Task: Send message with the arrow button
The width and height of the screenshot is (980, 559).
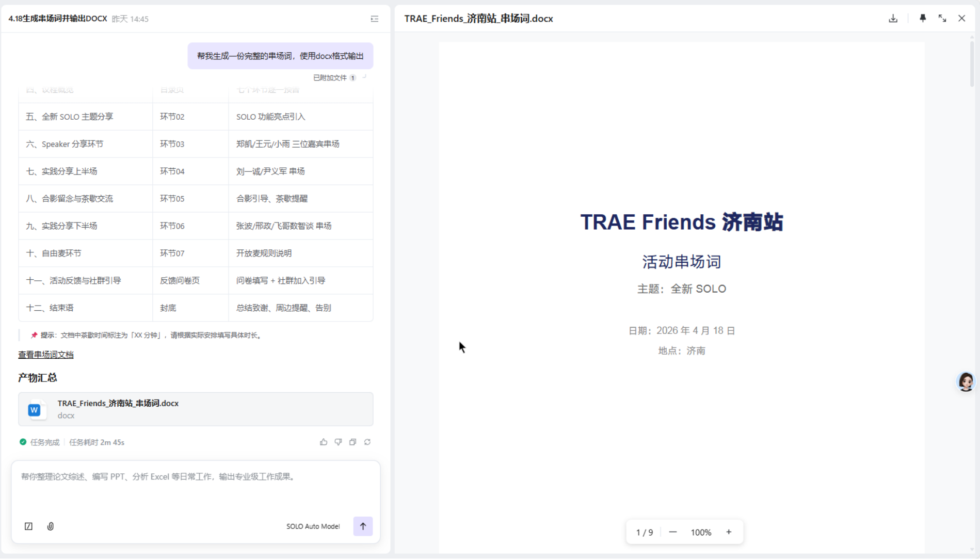Action: coord(363,526)
